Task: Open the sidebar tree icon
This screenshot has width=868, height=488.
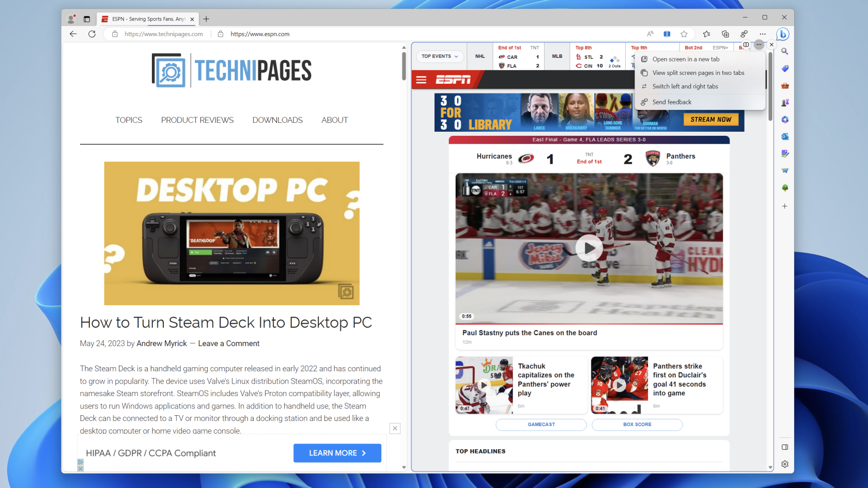Action: (785, 187)
